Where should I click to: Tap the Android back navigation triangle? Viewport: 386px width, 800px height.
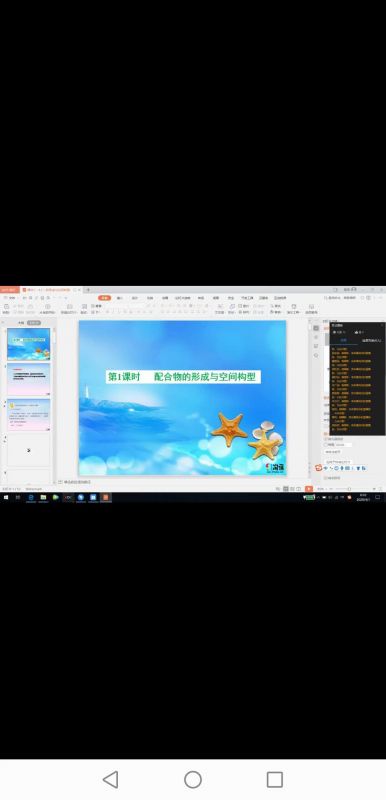[x=111, y=779]
